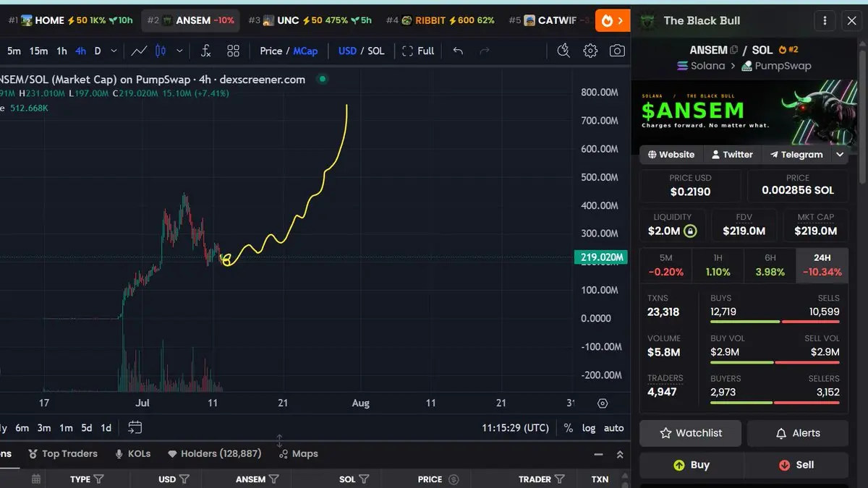Toggle log scale on chart

click(589, 428)
